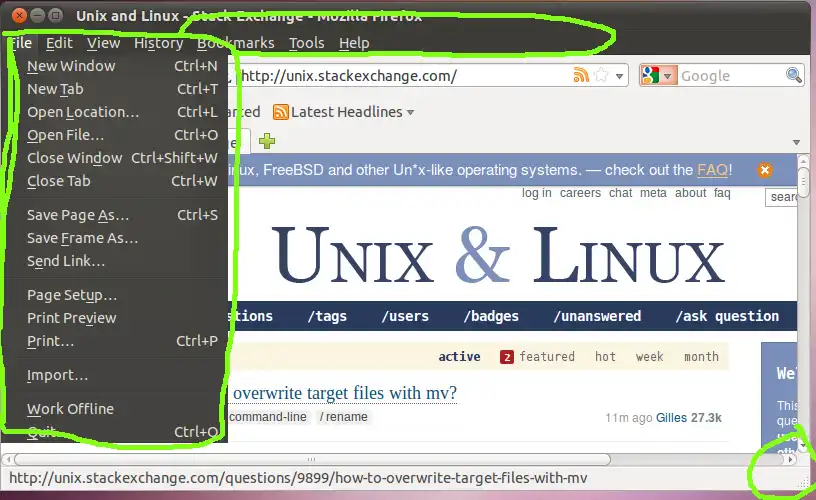The width and height of the screenshot is (816, 500).
Task: Click the search magnifier icon
Action: (x=794, y=75)
